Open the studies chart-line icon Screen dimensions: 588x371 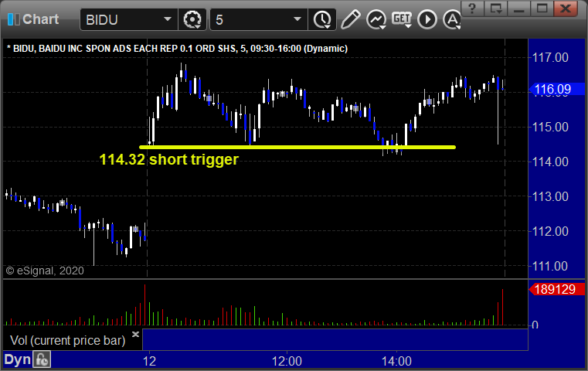[x=376, y=19]
